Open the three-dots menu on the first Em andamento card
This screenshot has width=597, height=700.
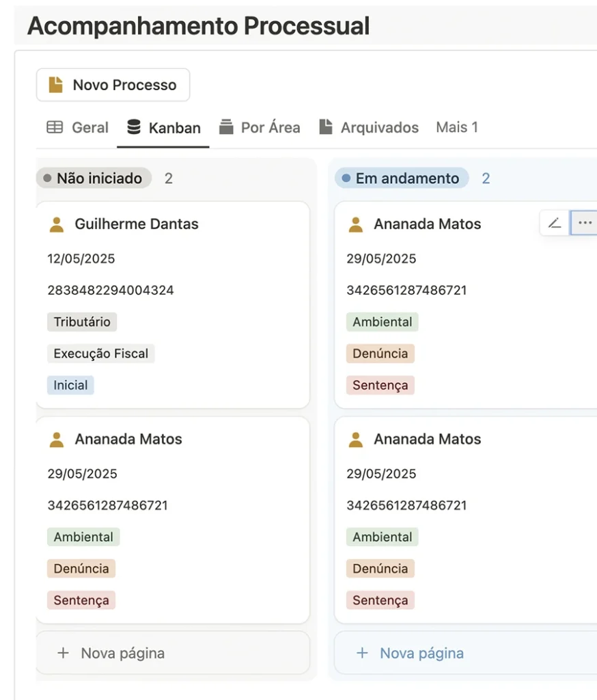(x=585, y=223)
